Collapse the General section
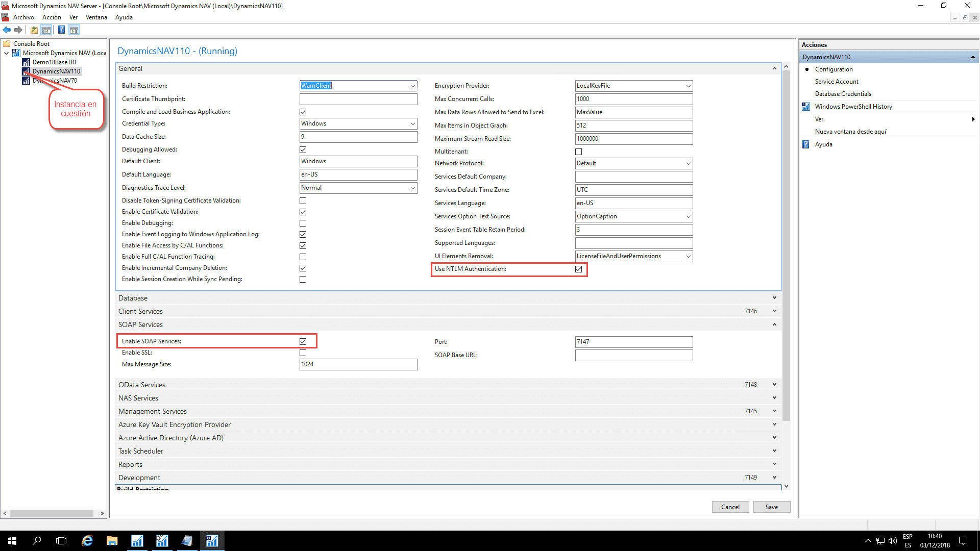 [x=774, y=68]
